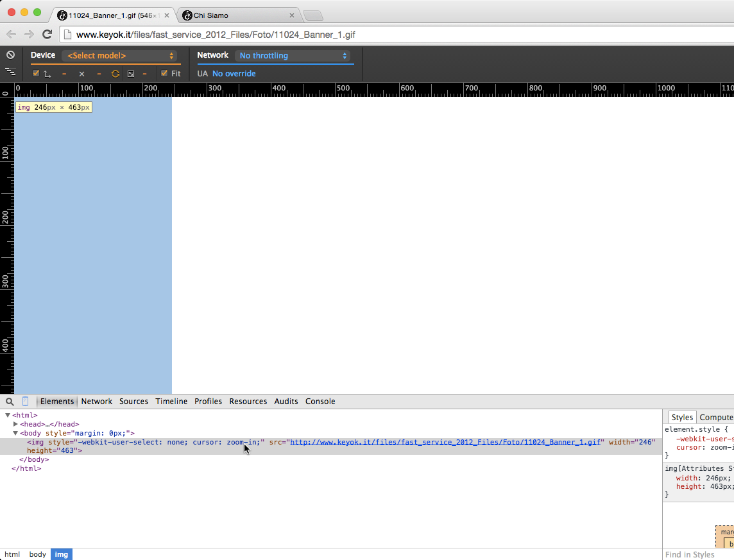The width and height of the screenshot is (734, 560).
Task: Click the html breadcrumb
Action: [x=12, y=554]
